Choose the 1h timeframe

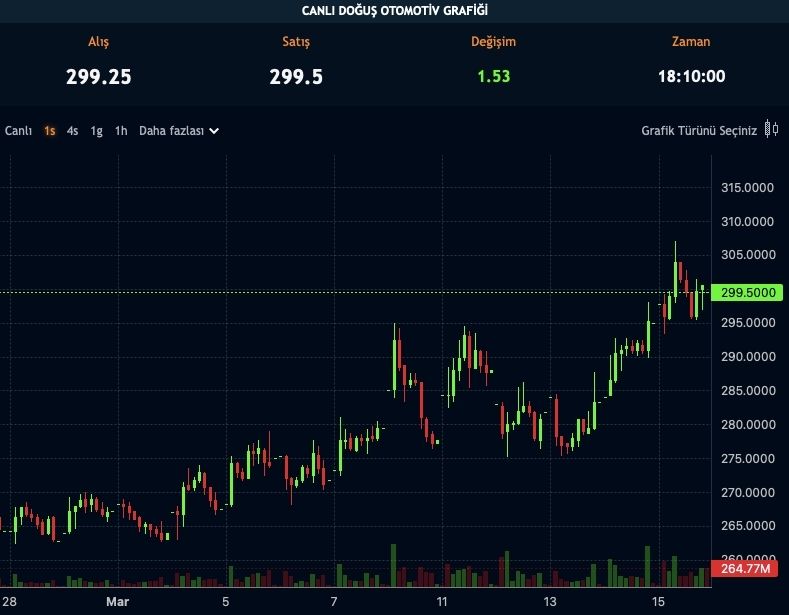click(x=121, y=131)
